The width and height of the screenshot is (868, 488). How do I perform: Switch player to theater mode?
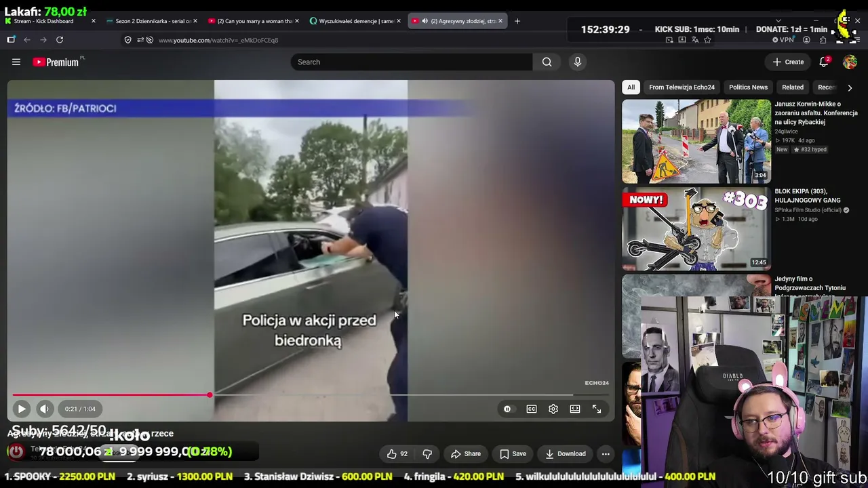pyautogui.click(x=575, y=409)
